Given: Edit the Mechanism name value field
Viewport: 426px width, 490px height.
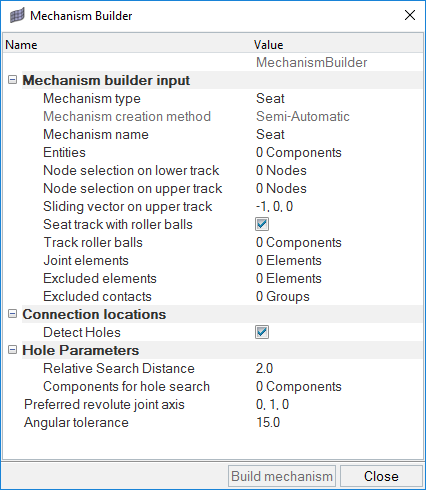Looking at the screenshot, I should pos(338,134).
